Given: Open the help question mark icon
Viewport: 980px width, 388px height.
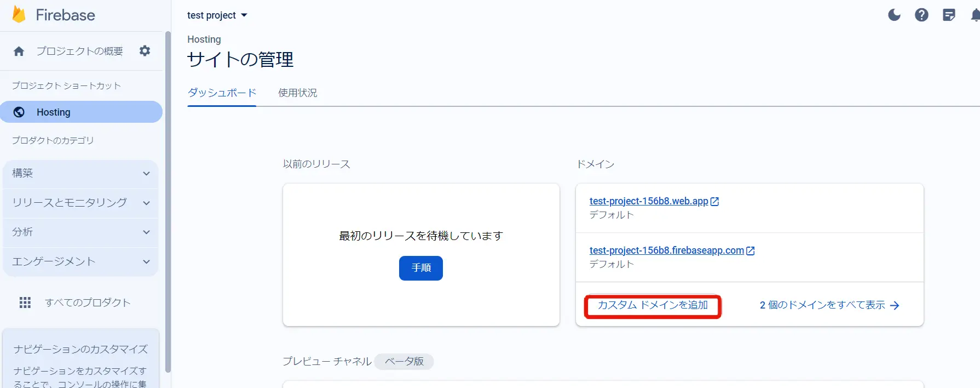Looking at the screenshot, I should click(x=921, y=15).
